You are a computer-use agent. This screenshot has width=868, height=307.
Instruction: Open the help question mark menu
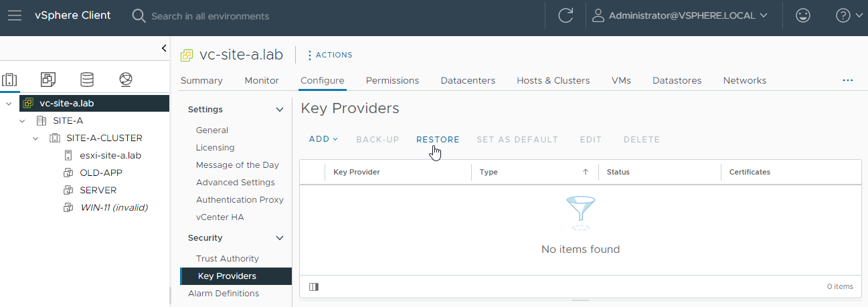[849, 15]
